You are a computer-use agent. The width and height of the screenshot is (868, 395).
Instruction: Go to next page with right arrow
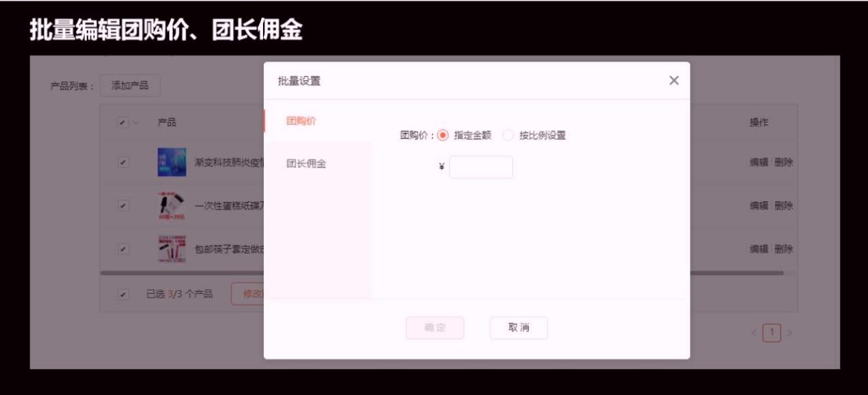click(x=789, y=333)
